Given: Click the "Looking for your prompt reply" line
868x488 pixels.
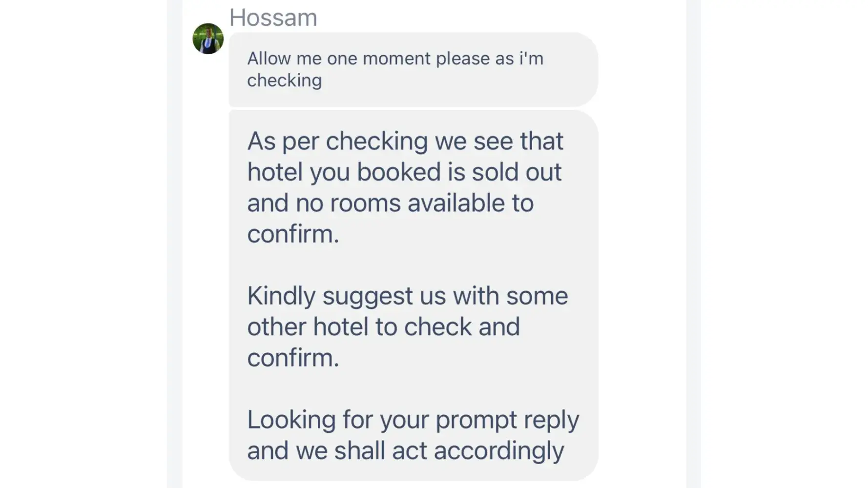Looking at the screenshot, I should point(413,419).
